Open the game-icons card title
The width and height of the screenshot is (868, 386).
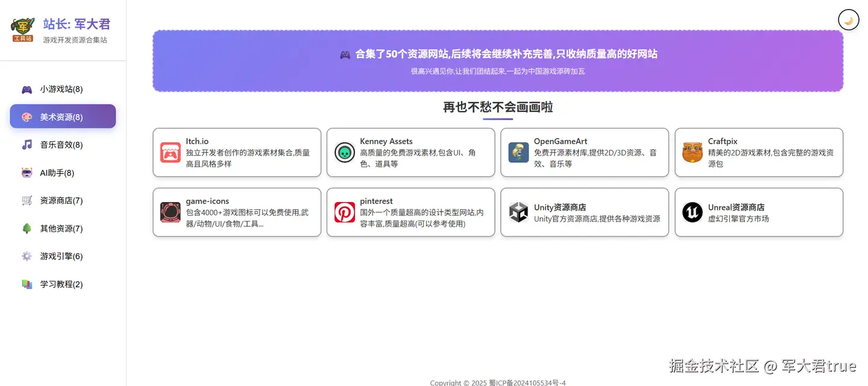207,201
